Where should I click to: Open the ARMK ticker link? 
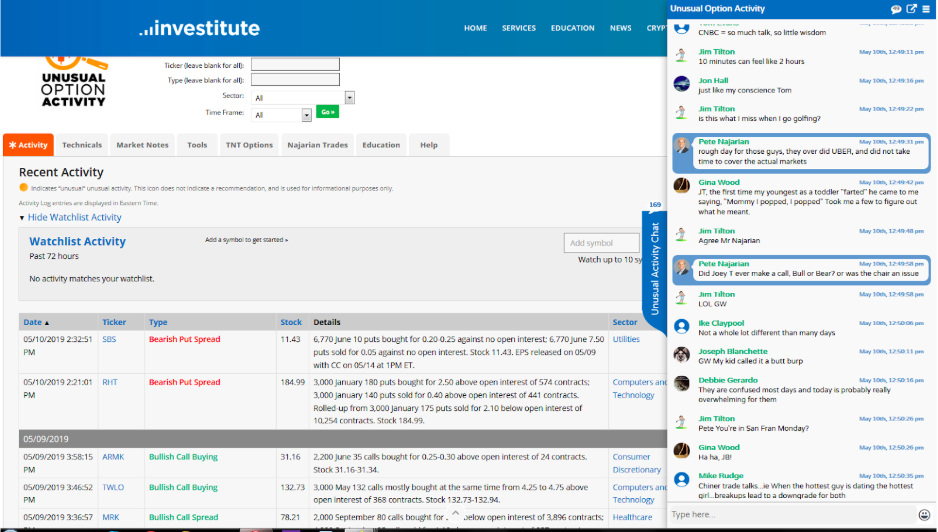tap(113, 457)
